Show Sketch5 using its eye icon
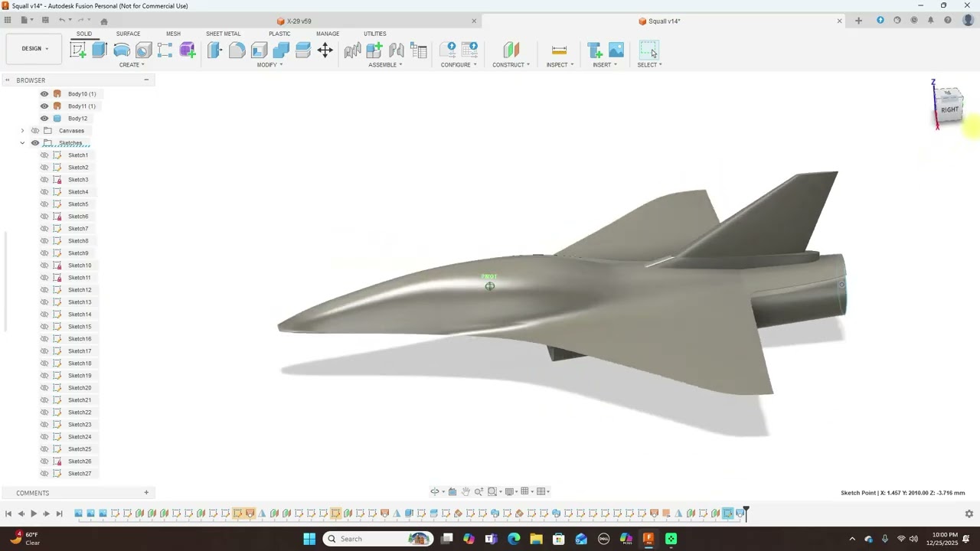The image size is (980, 551). [44, 204]
